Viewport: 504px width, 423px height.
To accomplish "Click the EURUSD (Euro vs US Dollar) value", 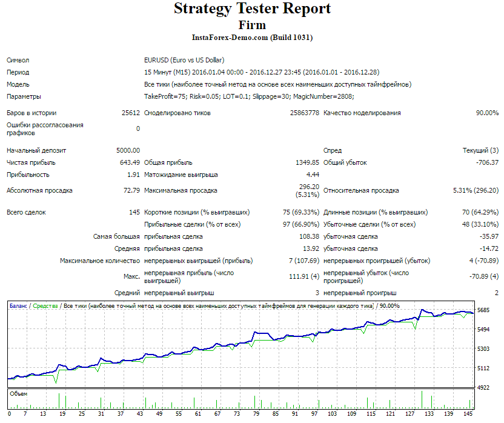I will pyautogui.click(x=184, y=60).
